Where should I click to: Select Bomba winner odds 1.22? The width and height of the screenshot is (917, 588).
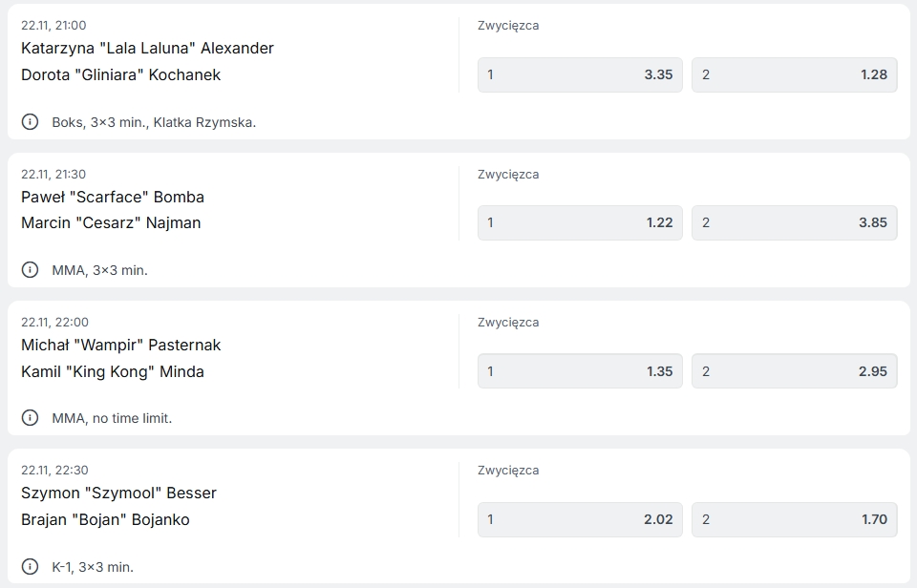(x=580, y=222)
